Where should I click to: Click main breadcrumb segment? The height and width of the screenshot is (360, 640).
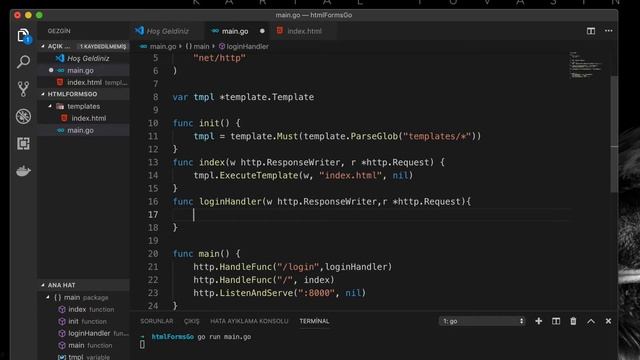(x=198, y=47)
